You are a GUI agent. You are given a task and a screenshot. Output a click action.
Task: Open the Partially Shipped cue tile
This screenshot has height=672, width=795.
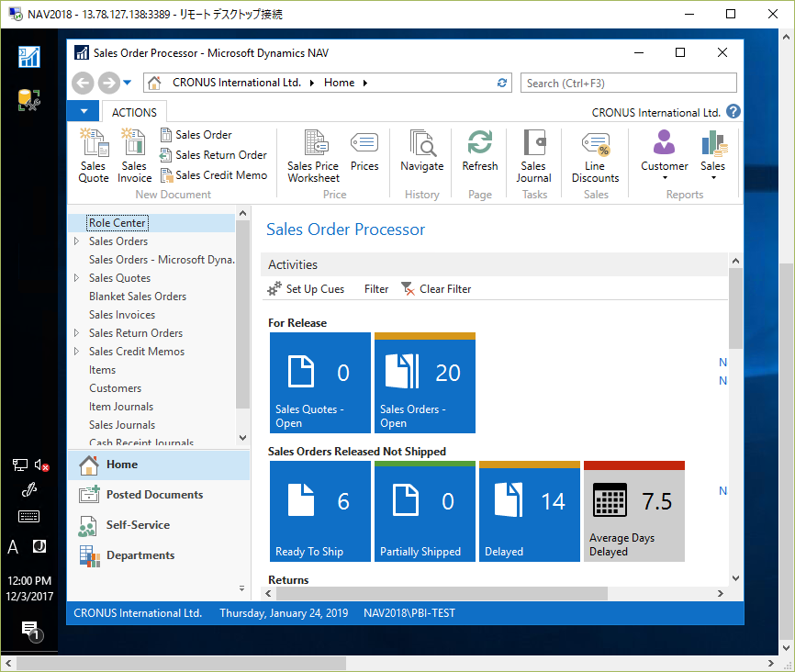click(425, 511)
